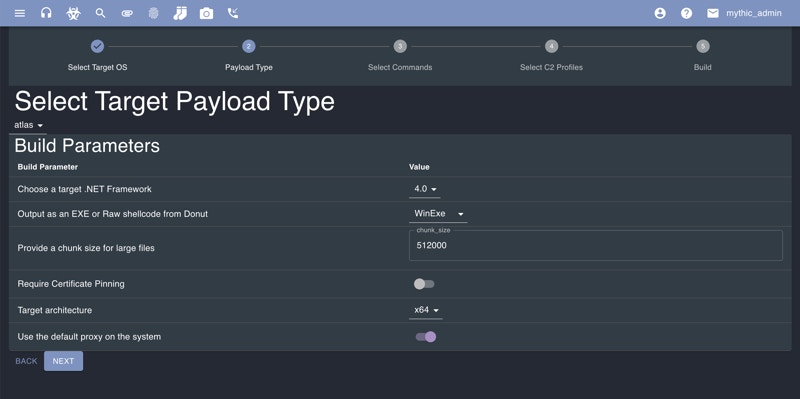The height and width of the screenshot is (399, 800).
Task: Click the fingerprint artifacts icon
Action: (x=154, y=13)
